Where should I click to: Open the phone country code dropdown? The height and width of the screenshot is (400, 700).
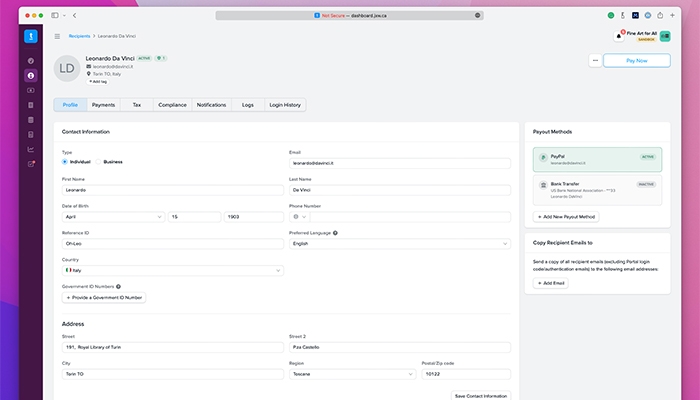coord(300,217)
